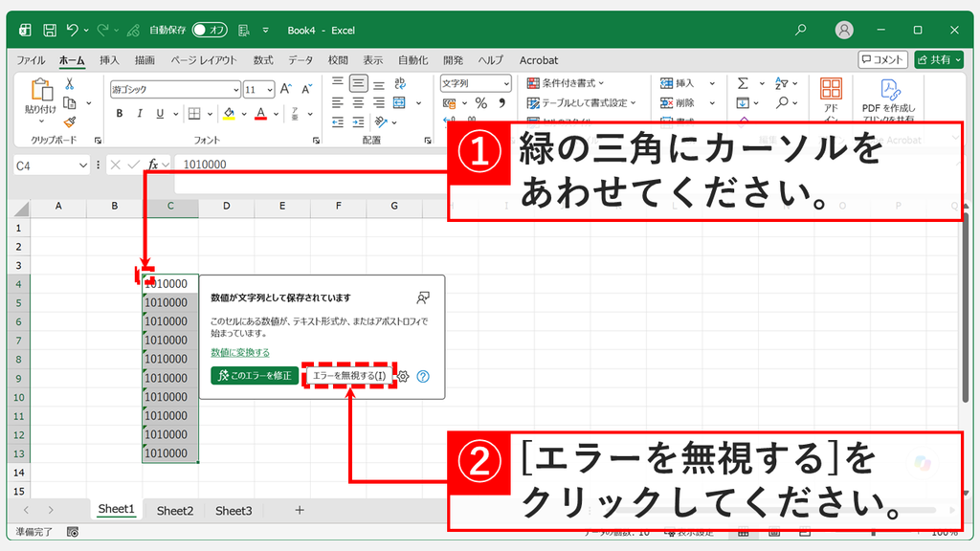Open fill color dropdown arrow
Screen dimensions: 980x551
click(x=244, y=114)
